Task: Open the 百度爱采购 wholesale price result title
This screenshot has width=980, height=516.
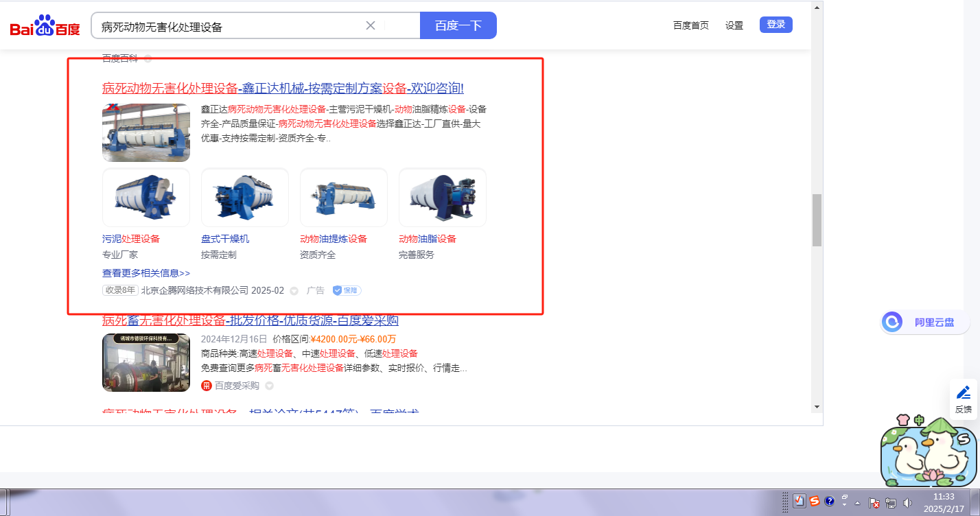Action: [x=250, y=320]
